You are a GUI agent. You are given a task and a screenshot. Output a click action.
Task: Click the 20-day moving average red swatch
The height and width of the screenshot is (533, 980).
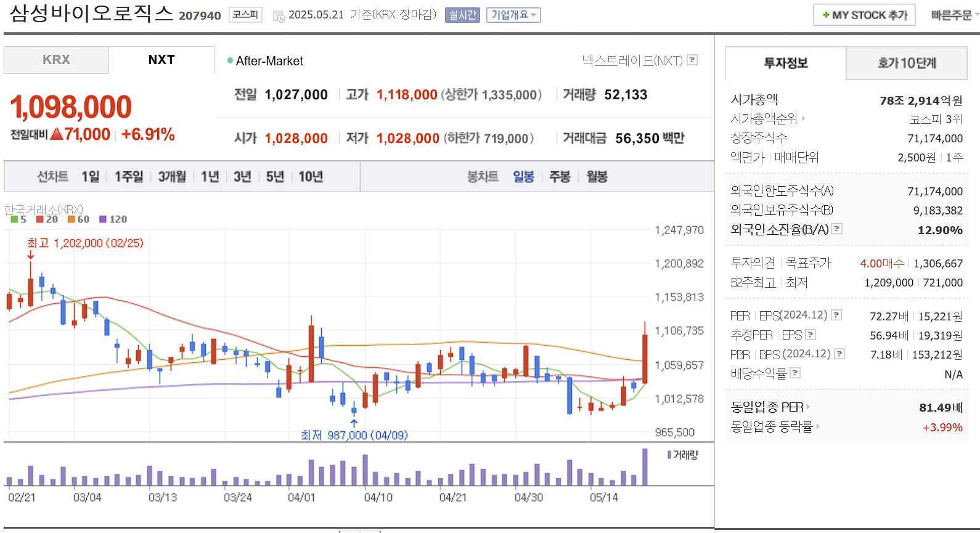pyautogui.click(x=39, y=219)
